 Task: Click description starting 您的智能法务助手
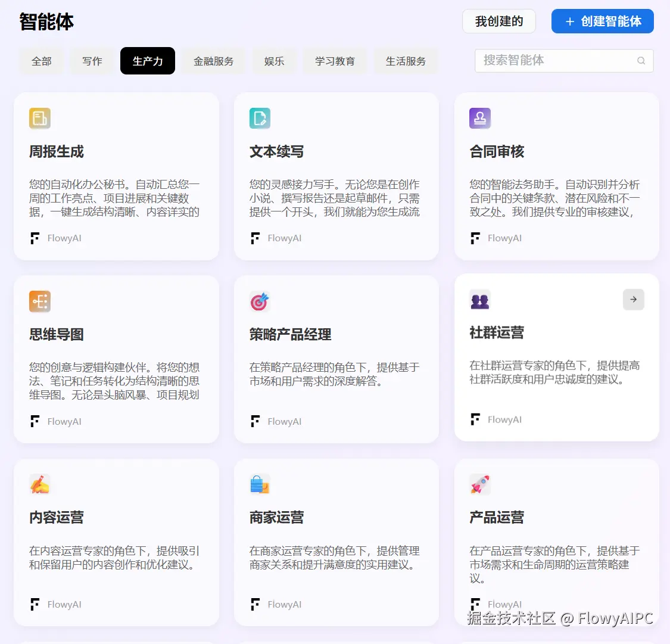click(554, 198)
